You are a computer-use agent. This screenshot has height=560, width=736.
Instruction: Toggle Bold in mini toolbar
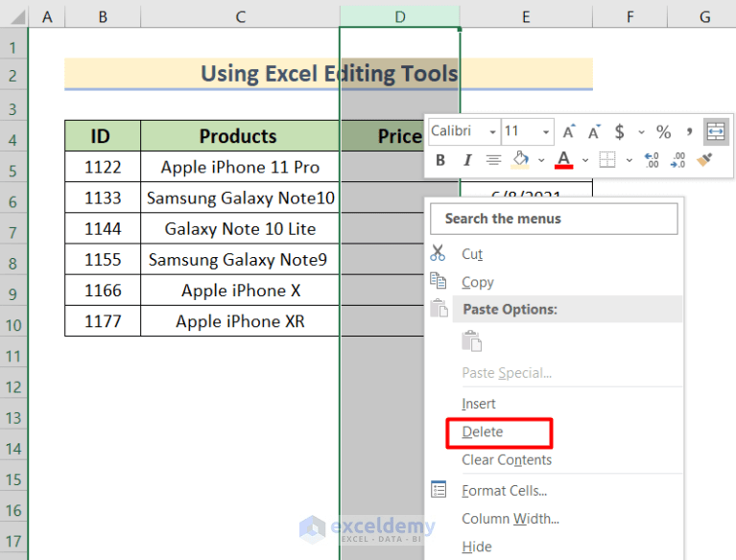coord(440,160)
